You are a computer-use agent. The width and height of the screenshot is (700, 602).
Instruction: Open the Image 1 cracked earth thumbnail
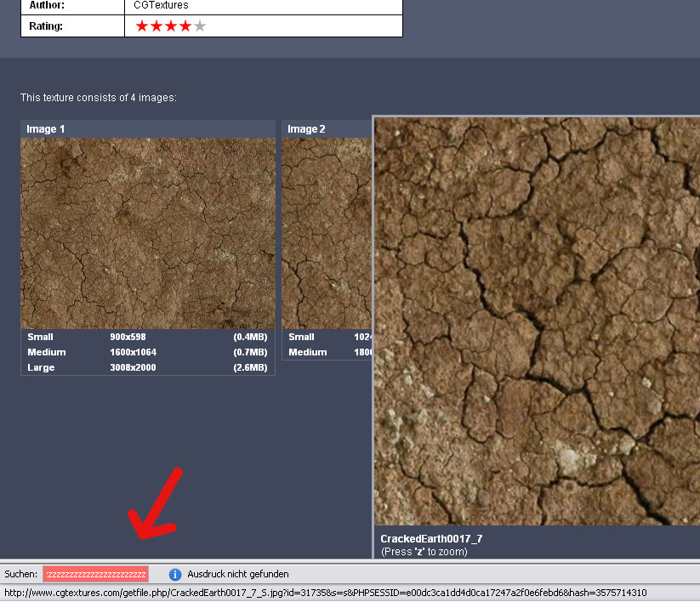pos(148,233)
